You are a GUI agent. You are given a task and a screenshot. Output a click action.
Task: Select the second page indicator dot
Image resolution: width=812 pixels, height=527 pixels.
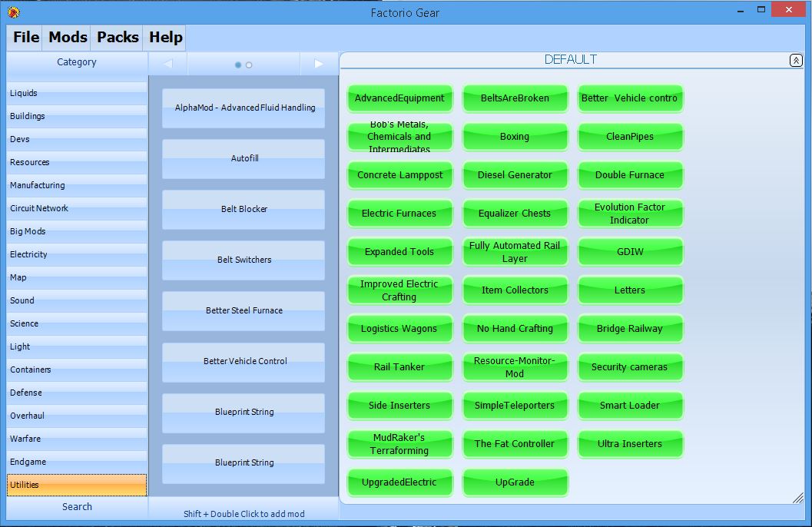tap(249, 65)
